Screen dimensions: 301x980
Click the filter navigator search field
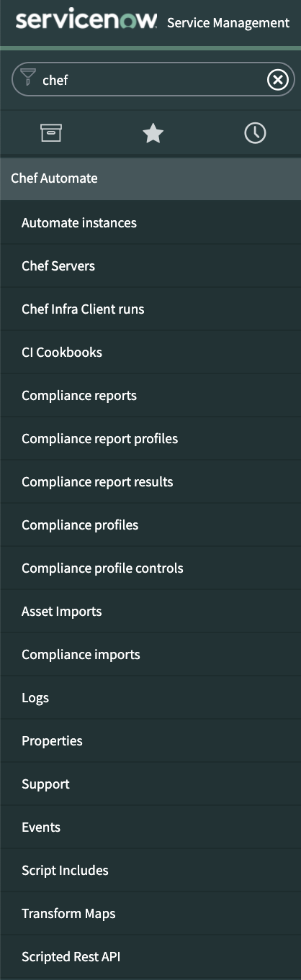153,80
